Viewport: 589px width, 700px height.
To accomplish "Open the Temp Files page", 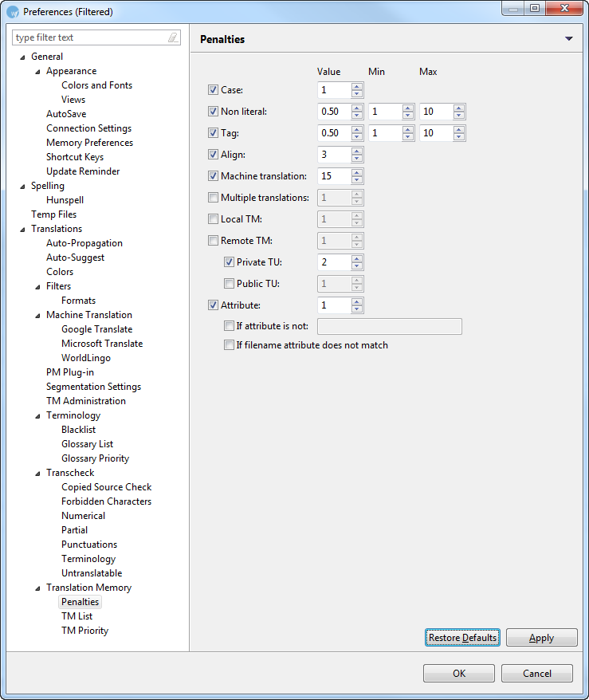I will coord(53,214).
